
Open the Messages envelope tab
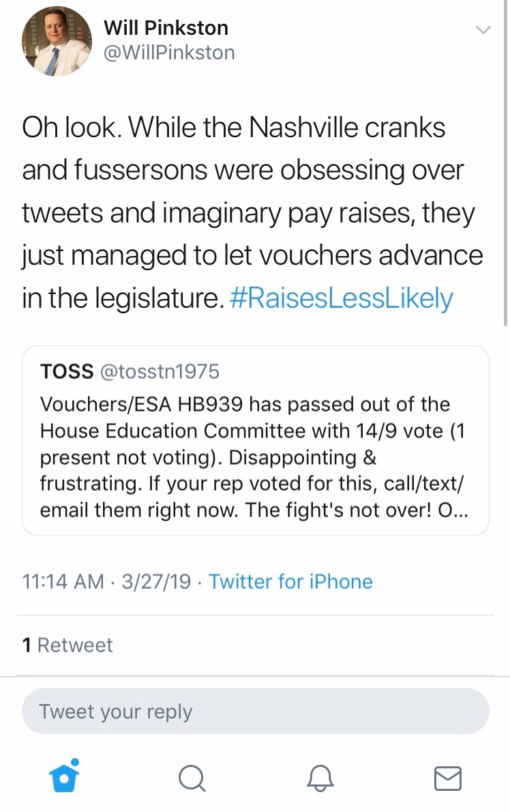click(447, 778)
